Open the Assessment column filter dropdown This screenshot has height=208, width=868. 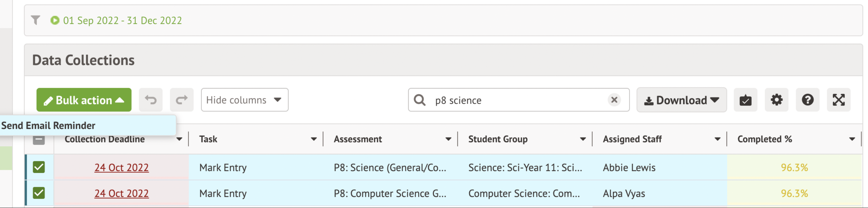(448, 138)
